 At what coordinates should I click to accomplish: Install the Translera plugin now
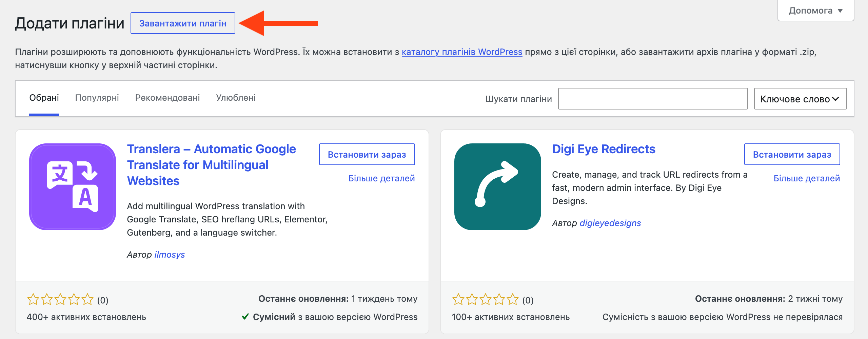click(367, 154)
